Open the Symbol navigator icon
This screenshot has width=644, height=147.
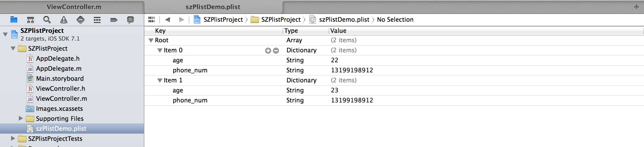31,20
